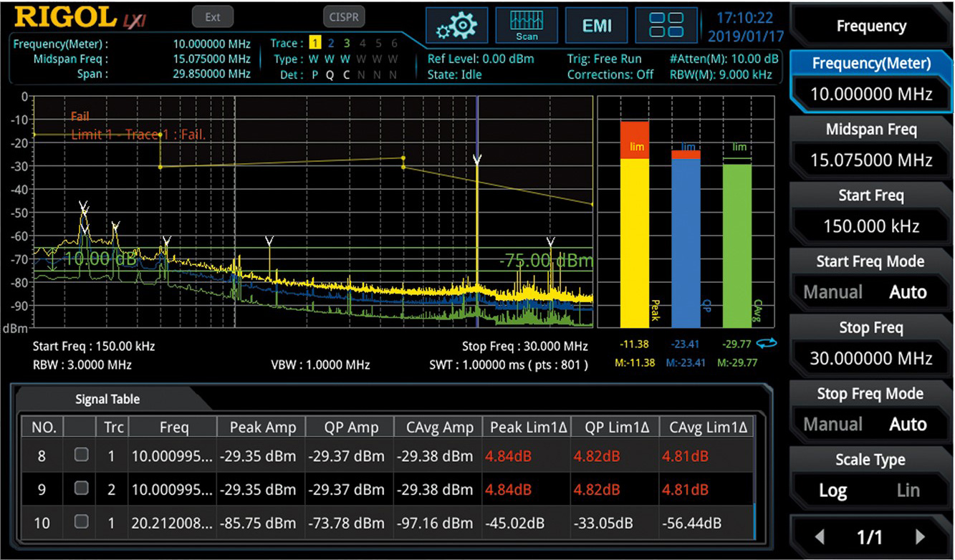Go to previous menu page arrow
This screenshot has width=955, height=560.
(x=820, y=536)
